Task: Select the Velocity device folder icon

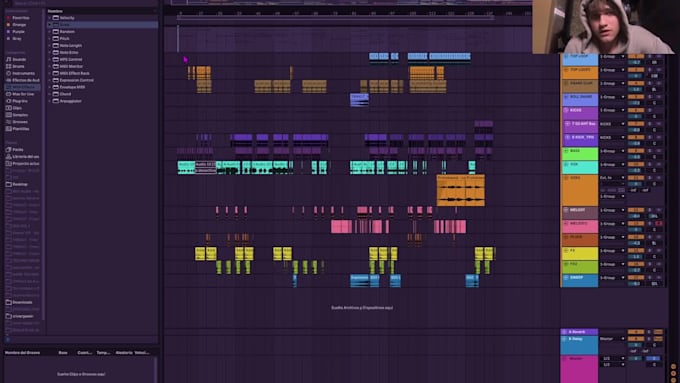Action: (56, 18)
